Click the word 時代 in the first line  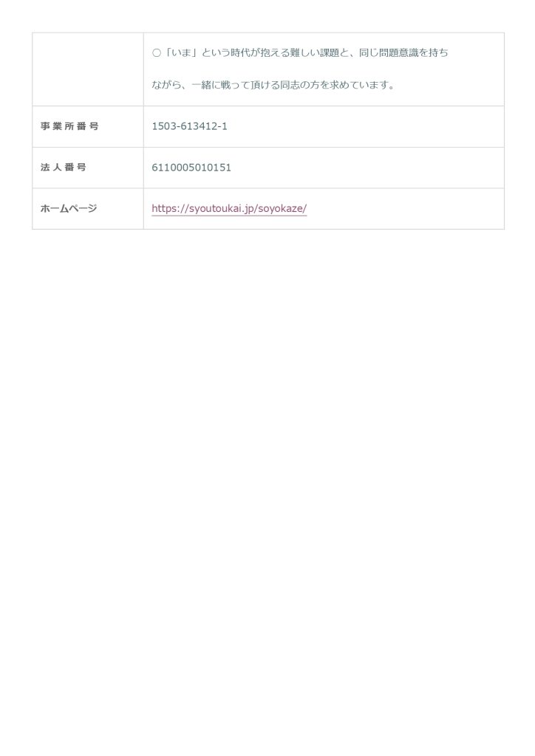click(241, 53)
